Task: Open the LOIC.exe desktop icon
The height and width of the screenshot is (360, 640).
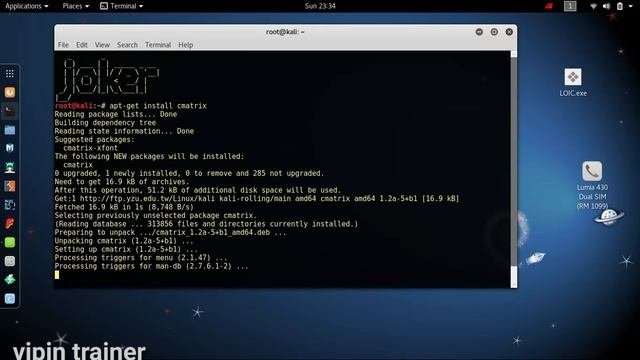Action: point(573,82)
